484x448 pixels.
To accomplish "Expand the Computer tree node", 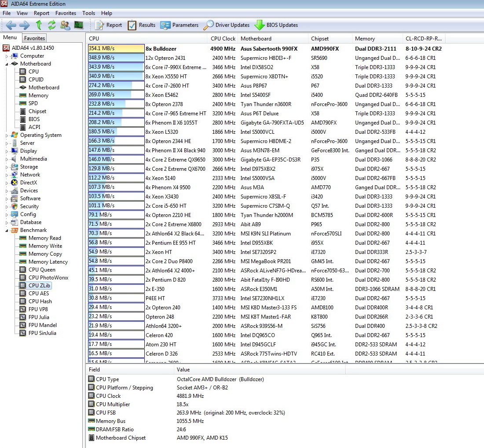I will click(7, 56).
